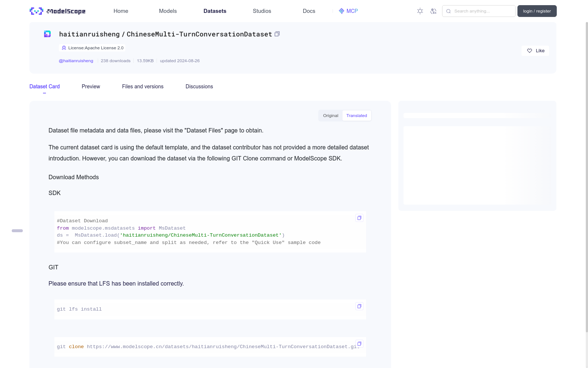The image size is (588, 368).
Task: Open the @haitianruisheng profile link
Action: [76, 61]
